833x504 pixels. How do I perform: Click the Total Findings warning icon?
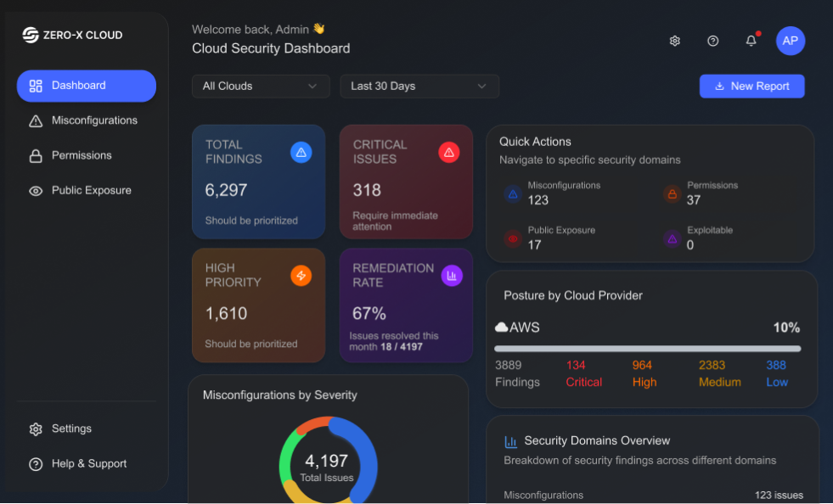pos(301,153)
